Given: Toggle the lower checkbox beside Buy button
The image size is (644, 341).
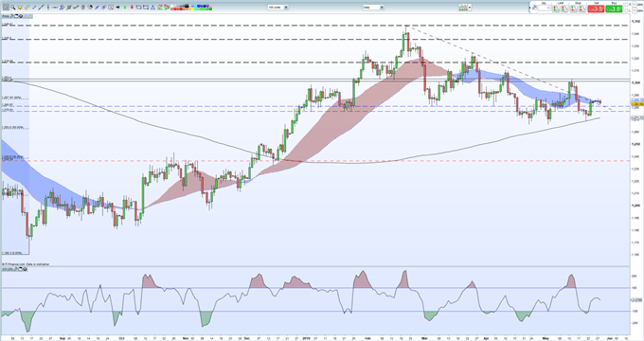Looking at the screenshot, I should click(x=626, y=10).
